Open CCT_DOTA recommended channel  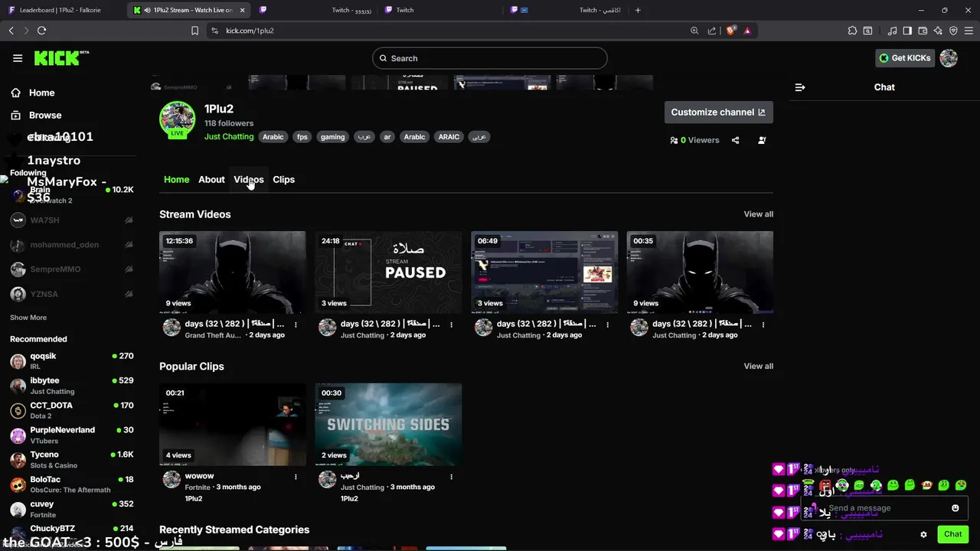71,410
